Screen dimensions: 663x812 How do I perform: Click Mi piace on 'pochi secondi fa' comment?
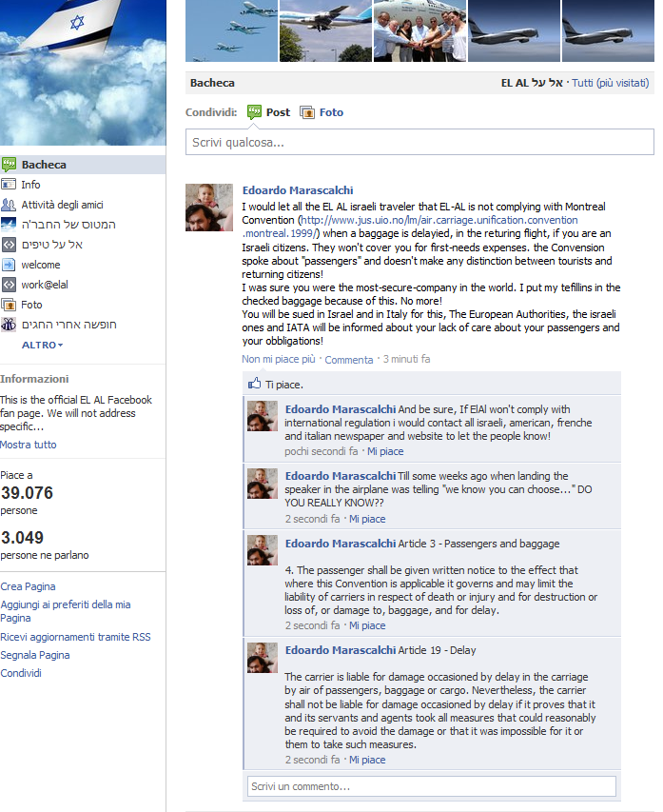[x=385, y=451]
